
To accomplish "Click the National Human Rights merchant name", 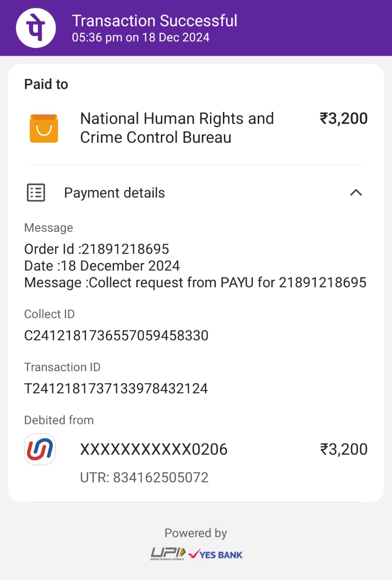I will tap(177, 128).
